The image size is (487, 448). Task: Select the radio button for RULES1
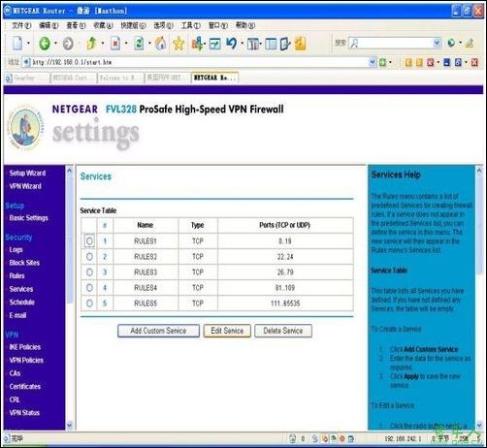(89, 240)
